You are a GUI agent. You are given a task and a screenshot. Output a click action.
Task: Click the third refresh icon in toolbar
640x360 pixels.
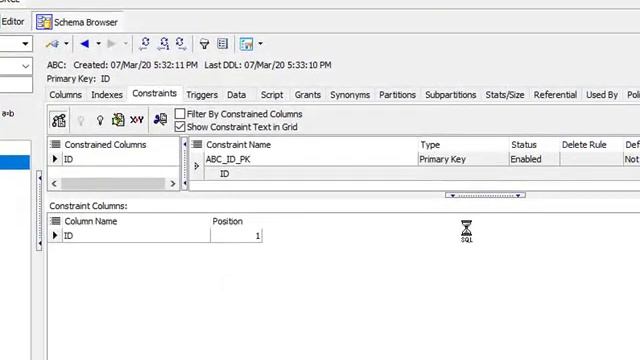point(181,44)
